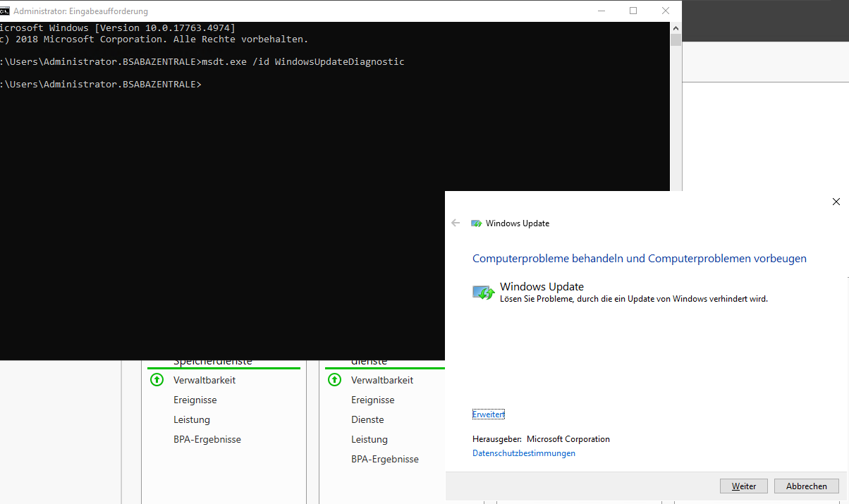849x504 pixels.
Task: Click the command prompt scrollbar up arrow
Action: click(676, 27)
